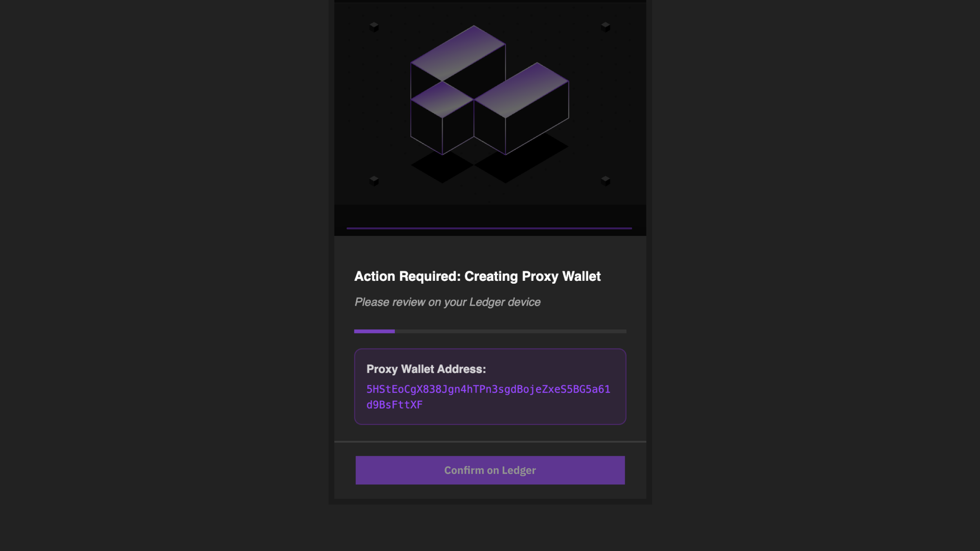Viewport: 980px width, 551px height.
Task: Click 'Please review on your Ledger device' text
Action: click(x=448, y=302)
